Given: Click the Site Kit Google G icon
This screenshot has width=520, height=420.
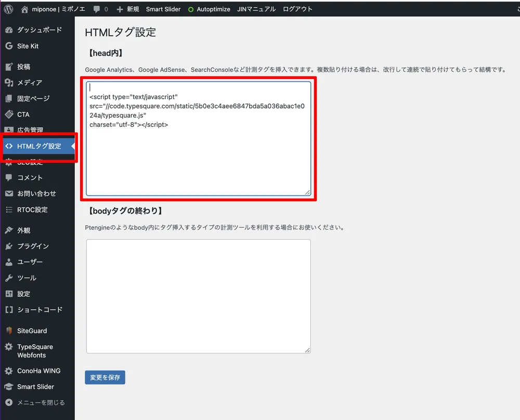Looking at the screenshot, I should pyautogui.click(x=9, y=46).
